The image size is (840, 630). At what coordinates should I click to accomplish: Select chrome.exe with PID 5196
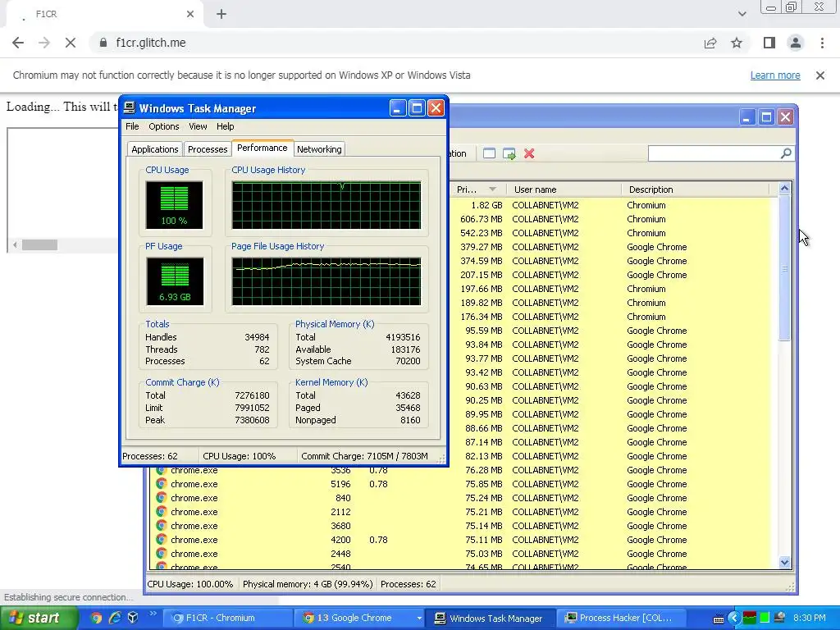click(x=463, y=484)
